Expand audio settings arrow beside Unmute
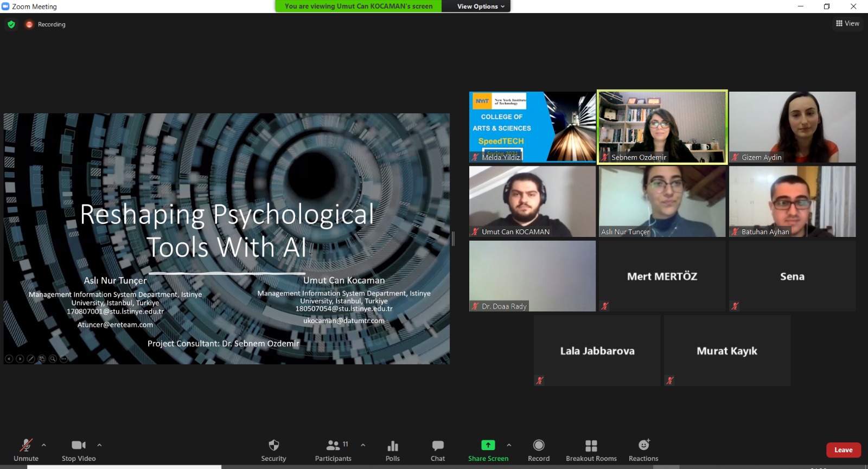Image resolution: width=868 pixels, height=469 pixels. point(44,445)
